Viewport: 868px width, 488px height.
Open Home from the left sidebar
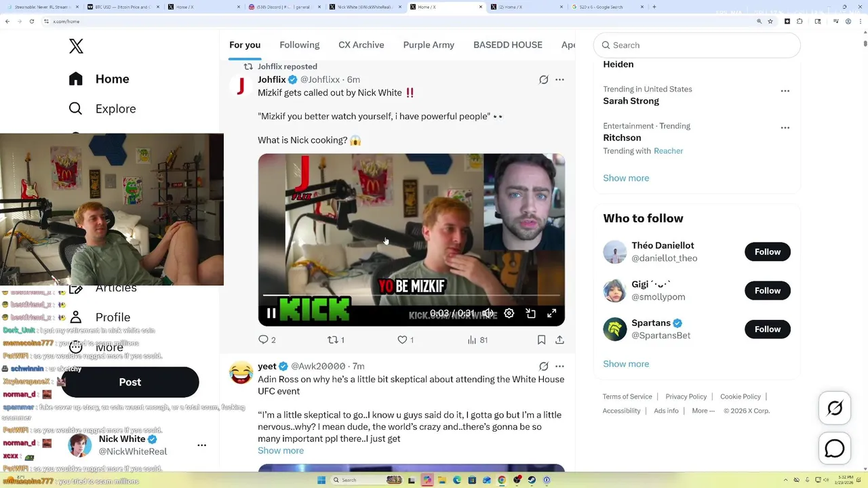(x=99, y=79)
